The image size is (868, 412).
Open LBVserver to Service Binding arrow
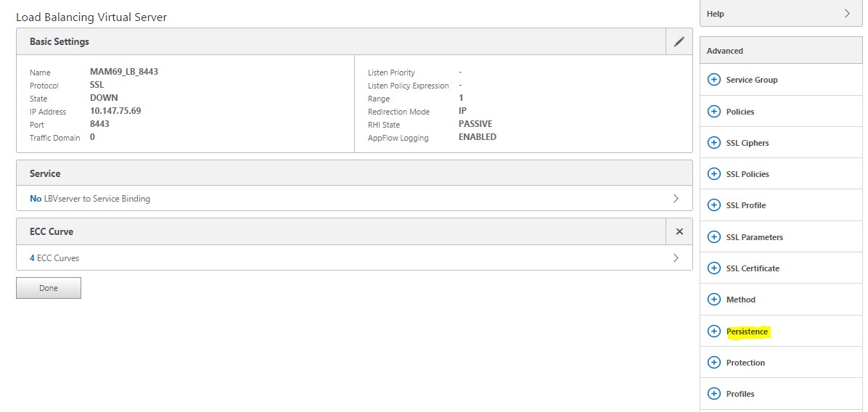coord(676,198)
